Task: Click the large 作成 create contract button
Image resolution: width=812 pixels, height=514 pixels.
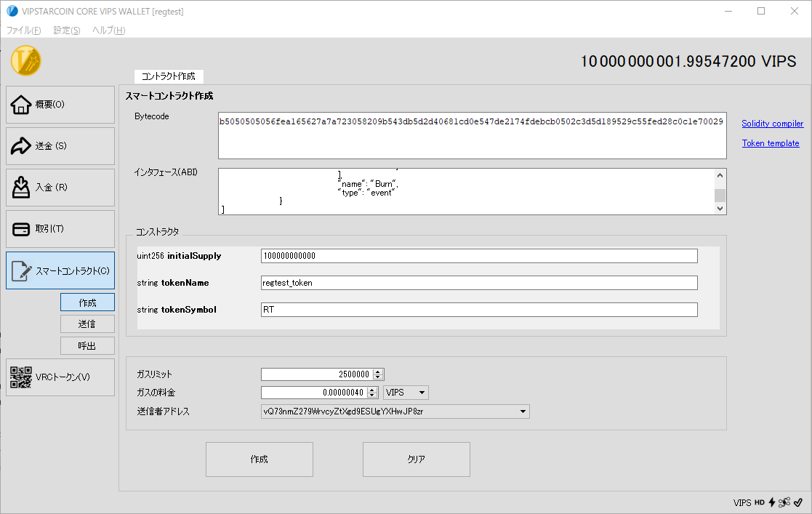Action: (x=260, y=459)
